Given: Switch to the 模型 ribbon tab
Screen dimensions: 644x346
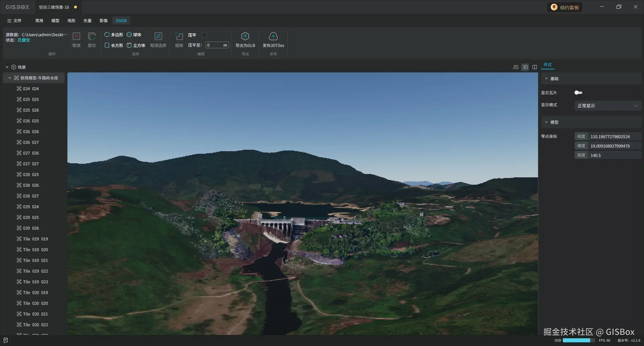Looking at the screenshot, I should (x=55, y=21).
